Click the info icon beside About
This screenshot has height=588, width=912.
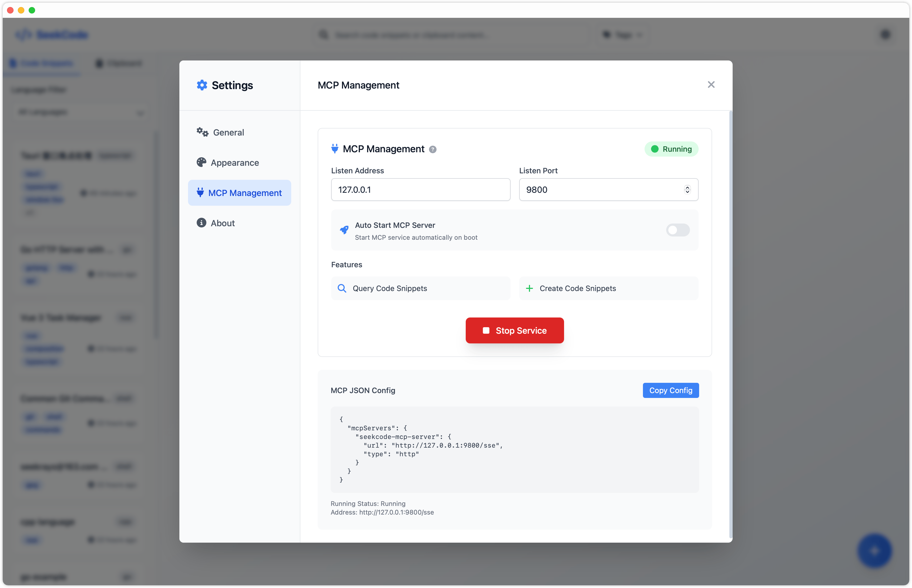tap(201, 223)
